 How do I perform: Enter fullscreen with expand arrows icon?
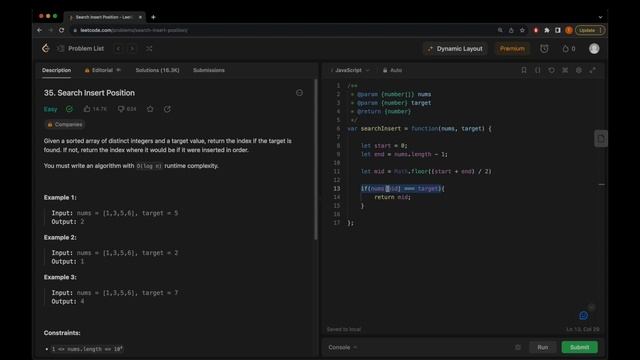pyautogui.click(x=592, y=70)
